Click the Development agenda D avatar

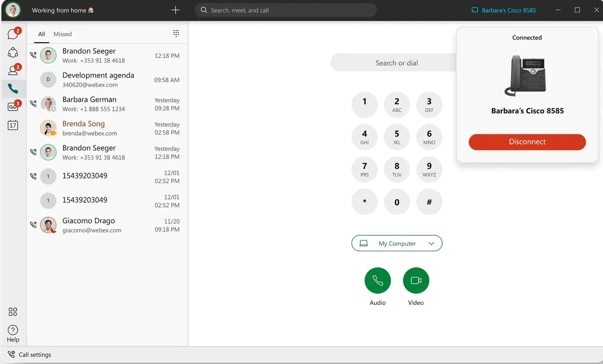pos(48,80)
